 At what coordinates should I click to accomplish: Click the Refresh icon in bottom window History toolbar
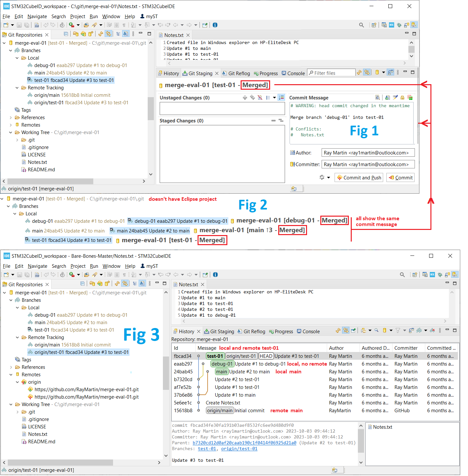tap(338, 331)
